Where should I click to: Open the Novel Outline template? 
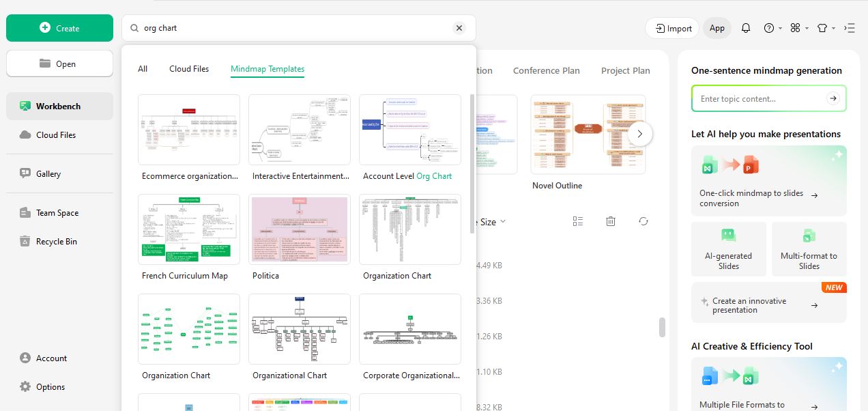(588, 134)
